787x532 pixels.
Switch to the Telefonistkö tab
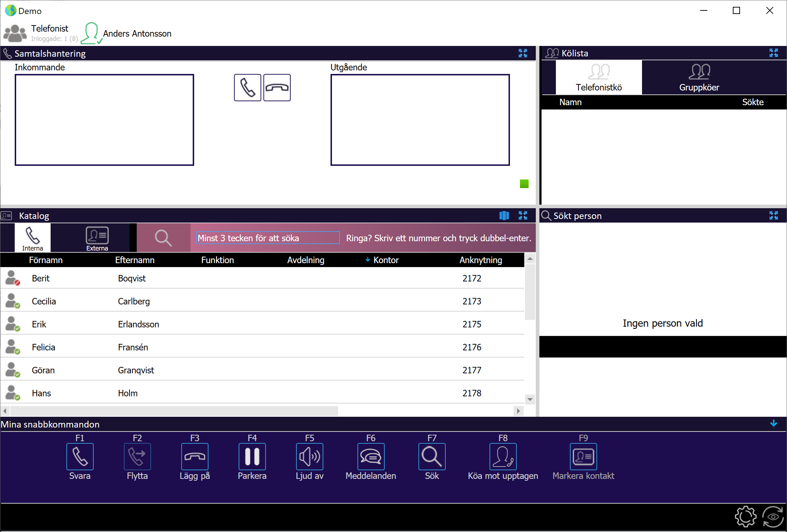[599, 78]
